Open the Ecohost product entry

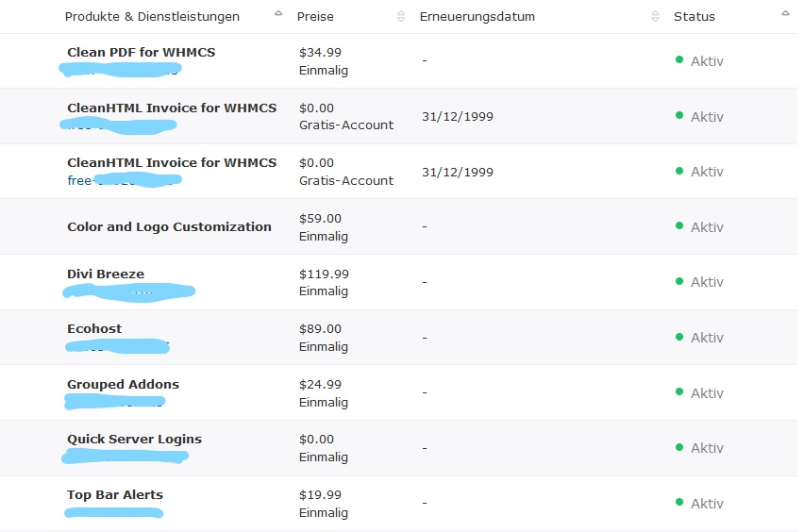point(94,328)
